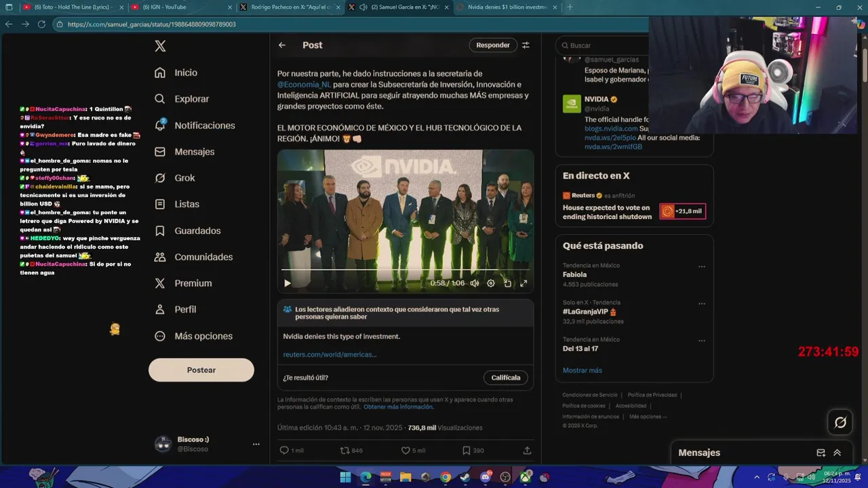Click Condiciones de Servicio footer link

[589, 395]
